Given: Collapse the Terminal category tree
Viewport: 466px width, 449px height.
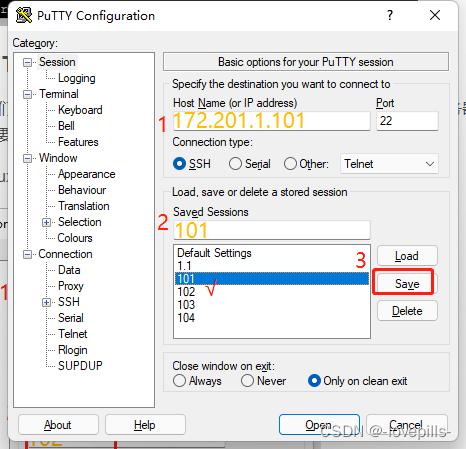Looking at the screenshot, I should click(x=28, y=94).
